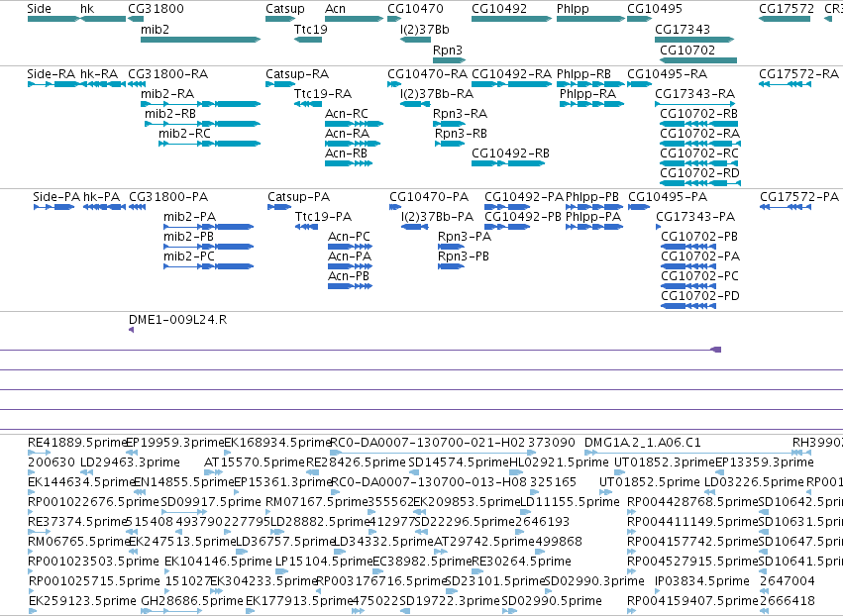Select protein Acn-PB

pos(350,286)
